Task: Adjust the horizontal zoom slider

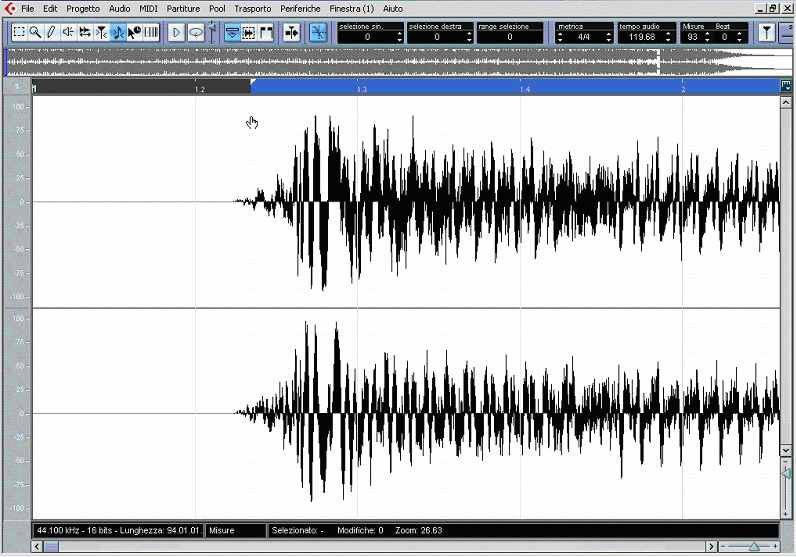Action: point(754,547)
